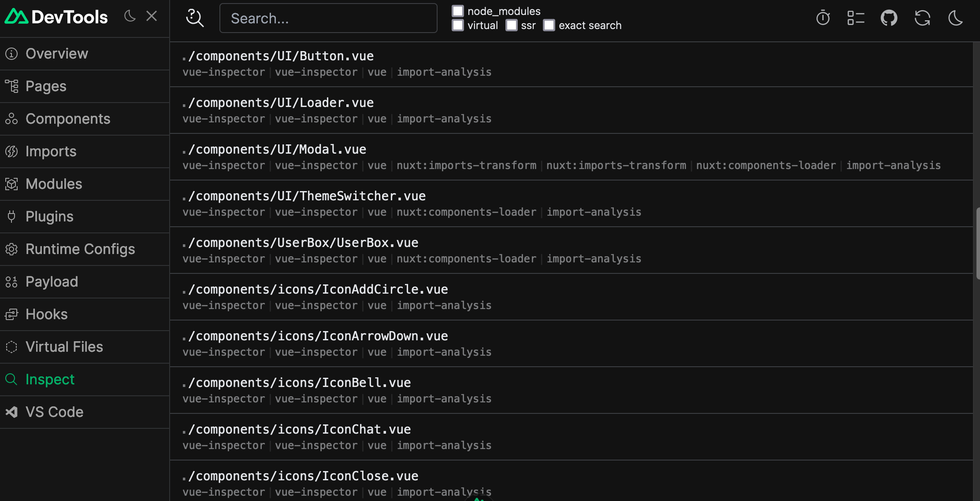Open the timer/performance icon in top bar

pos(823,18)
